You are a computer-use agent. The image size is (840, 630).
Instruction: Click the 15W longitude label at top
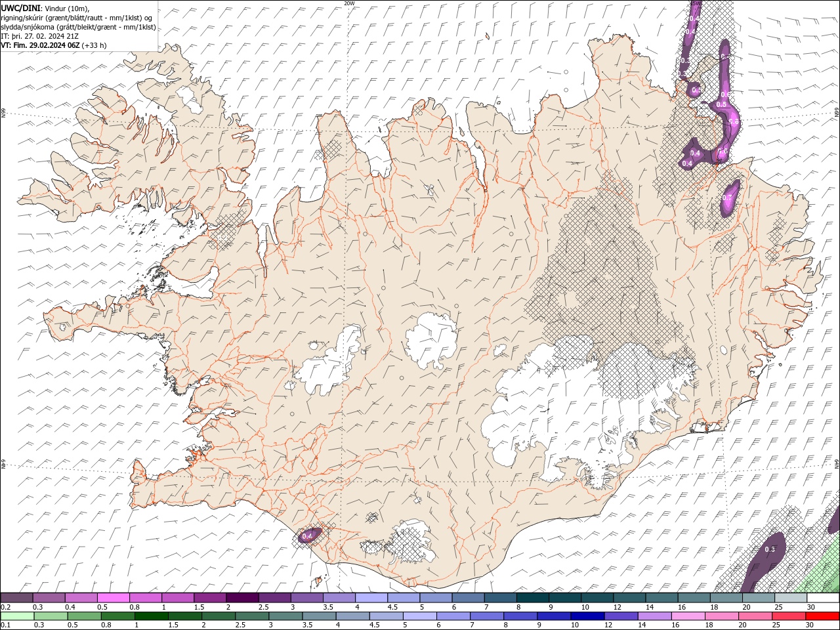click(x=694, y=3)
